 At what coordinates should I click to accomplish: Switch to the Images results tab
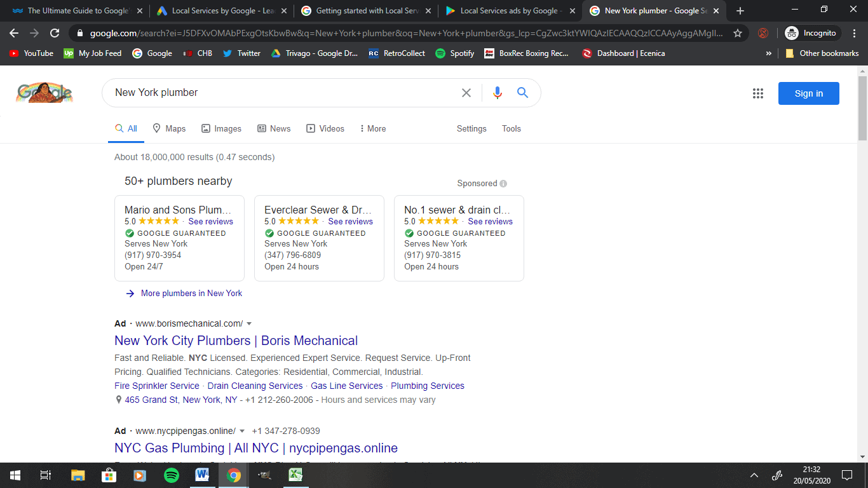pos(221,128)
